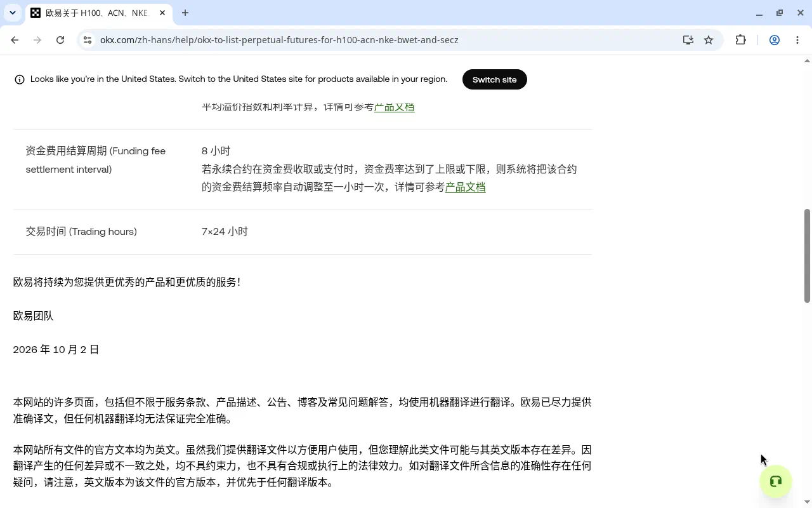Click the text '7×24 小时'
Viewport: 812px width, 508px height.
pos(225,231)
